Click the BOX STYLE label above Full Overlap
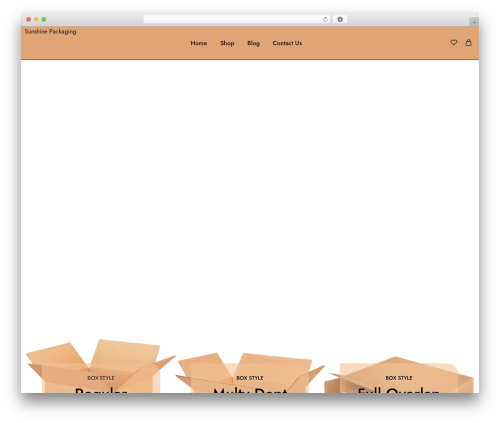The width and height of the screenshot is (500, 423). tap(399, 378)
